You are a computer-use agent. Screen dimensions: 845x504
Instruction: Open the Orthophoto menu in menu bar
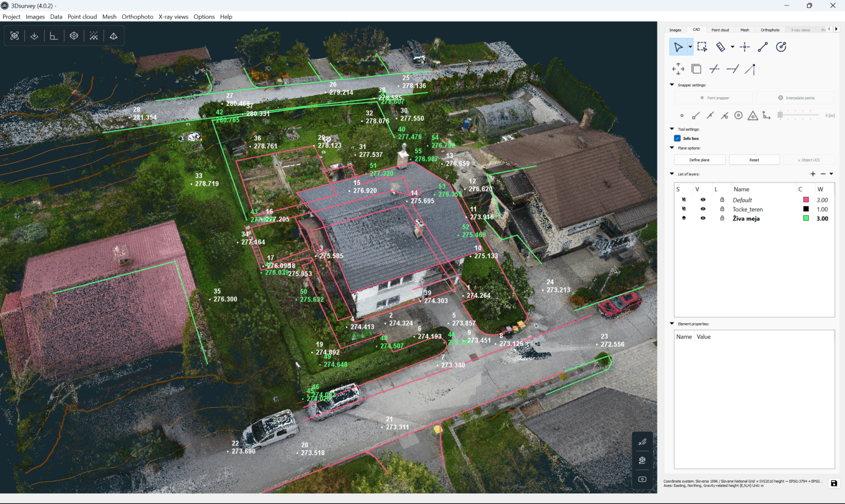click(138, 16)
